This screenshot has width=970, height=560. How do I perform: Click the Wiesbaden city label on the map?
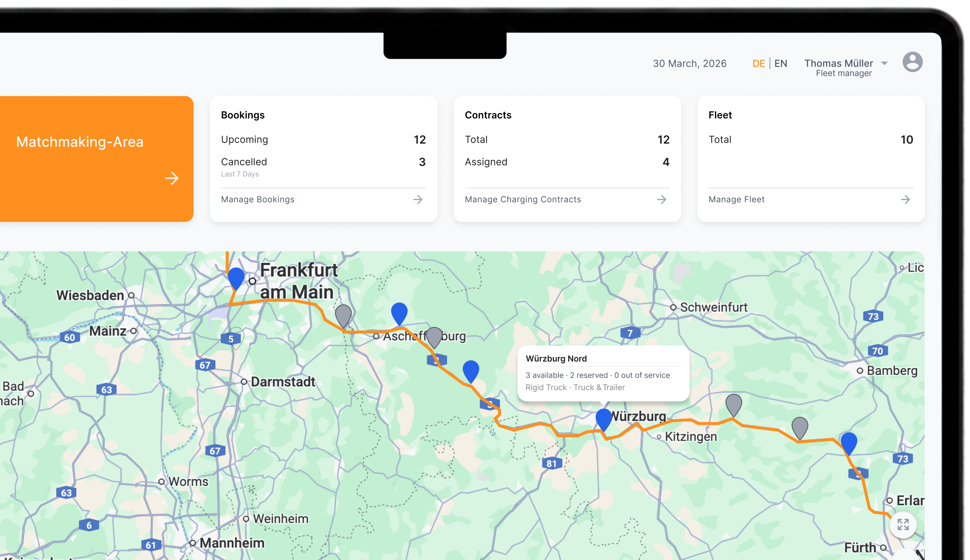click(90, 295)
